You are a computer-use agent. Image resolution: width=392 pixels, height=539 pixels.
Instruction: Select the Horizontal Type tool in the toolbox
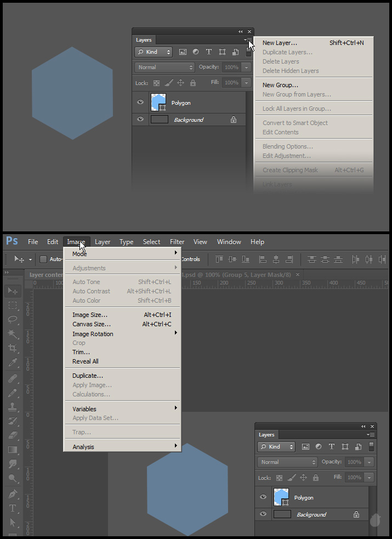13,508
